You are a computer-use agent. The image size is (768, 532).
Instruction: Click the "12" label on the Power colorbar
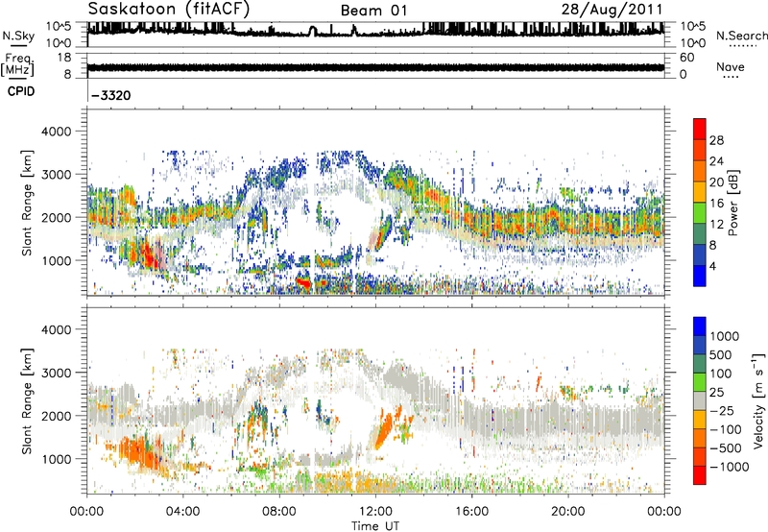(x=716, y=225)
